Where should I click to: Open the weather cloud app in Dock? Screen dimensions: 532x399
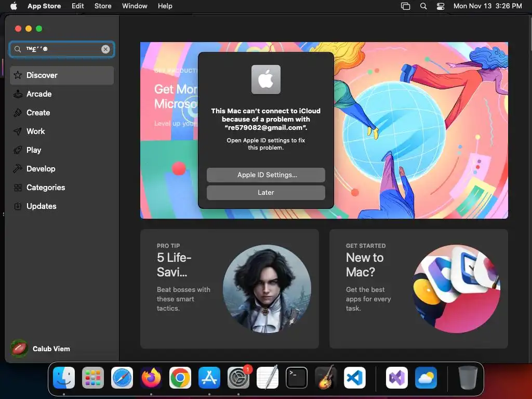tap(426, 377)
